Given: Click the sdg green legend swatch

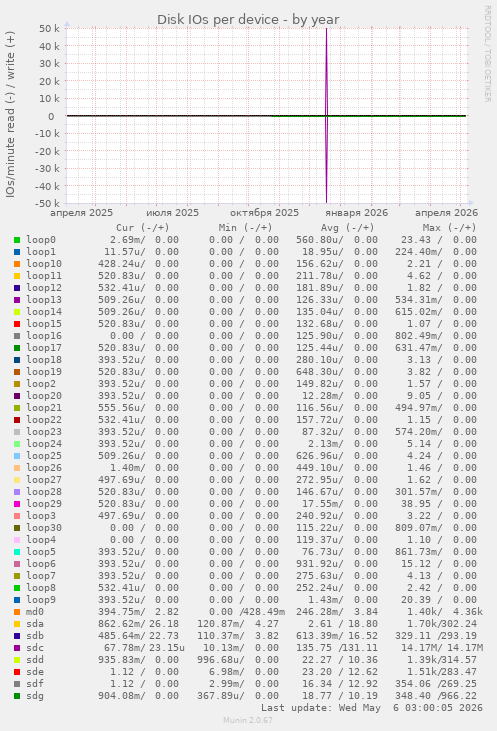Looking at the screenshot, I should 17,696.
